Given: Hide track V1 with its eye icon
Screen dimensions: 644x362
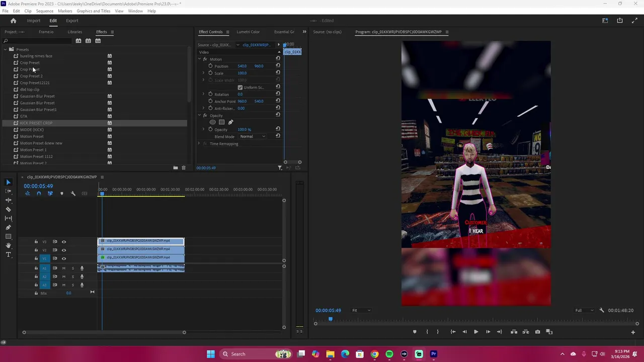Looking at the screenshot, I should 64,258.
